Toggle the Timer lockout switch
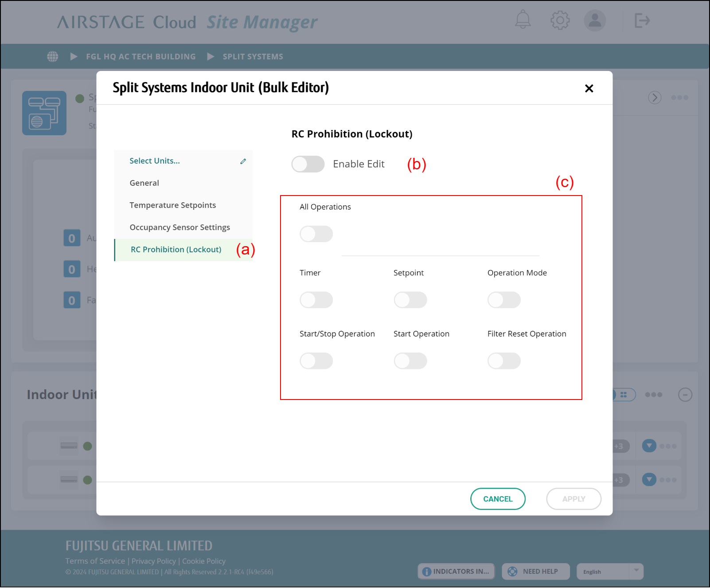The width and height of the screenshot is (710, 588). click(316, 300)
